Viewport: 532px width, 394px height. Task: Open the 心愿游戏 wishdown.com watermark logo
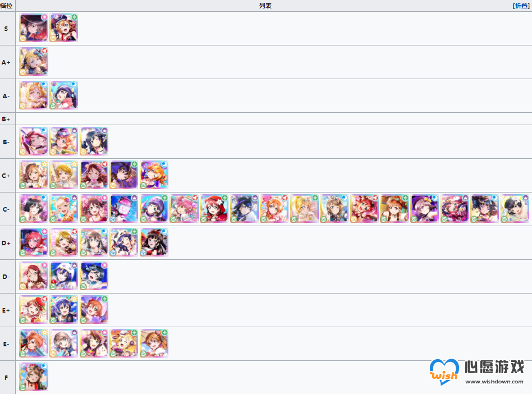click(x=476, y=372)
